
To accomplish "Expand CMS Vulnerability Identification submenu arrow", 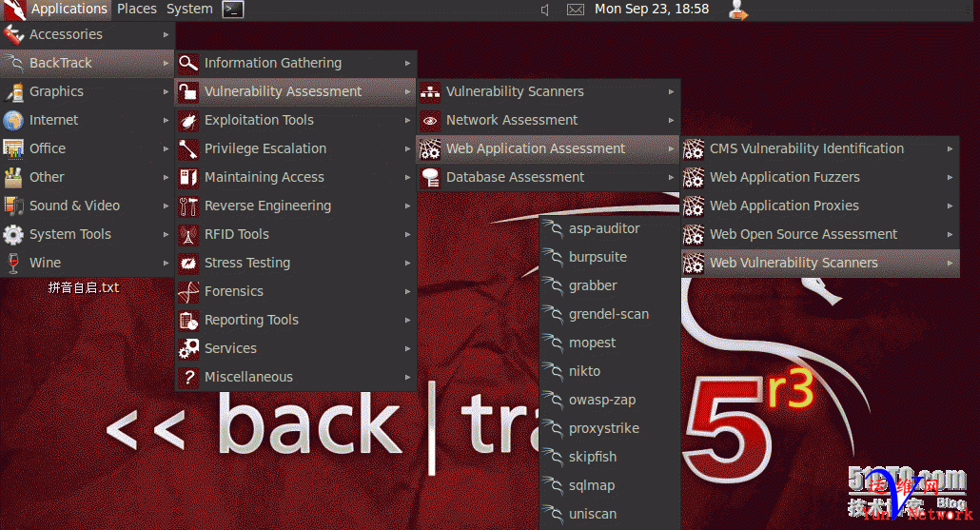I will click(x=950, y=148).
